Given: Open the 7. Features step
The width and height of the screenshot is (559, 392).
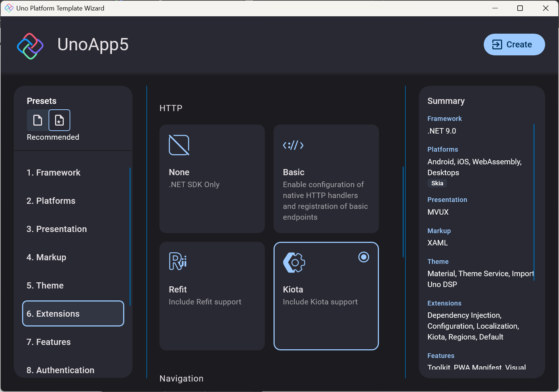Looking at the screenshot, I should [73, 342].
